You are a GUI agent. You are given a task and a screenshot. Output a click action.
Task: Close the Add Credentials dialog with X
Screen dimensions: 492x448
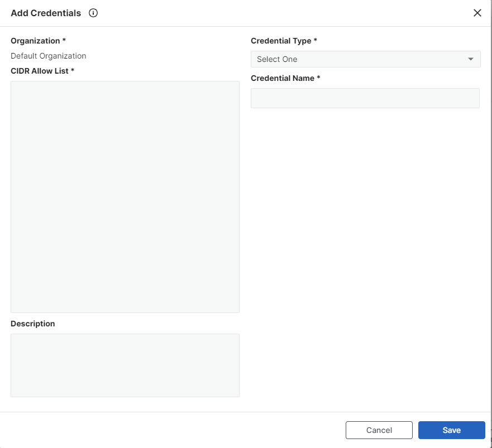coord(477,13)
